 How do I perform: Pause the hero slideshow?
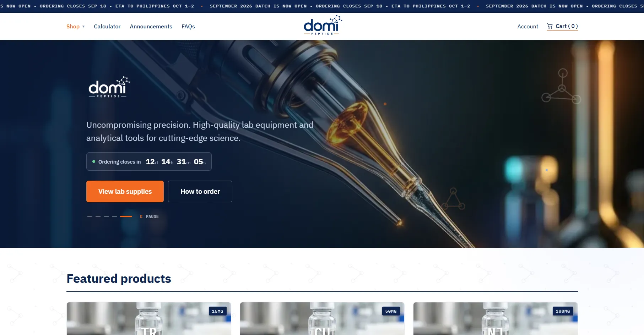point(149,216)
